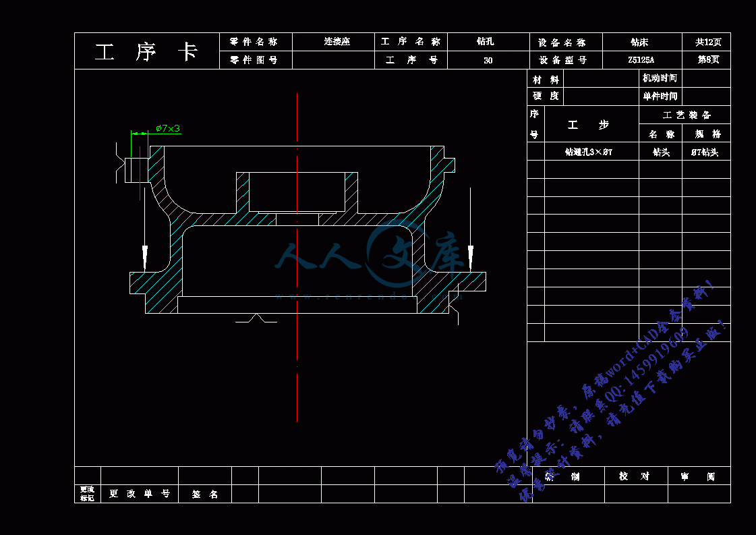
Task: Click the 钻头 cell in the 名称 column
Action: pos(660,152)
